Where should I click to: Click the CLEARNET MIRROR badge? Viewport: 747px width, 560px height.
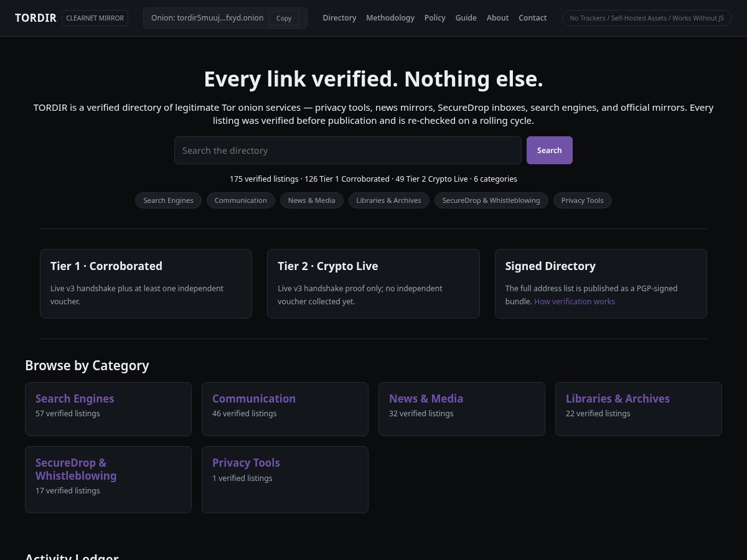[x=95, y=18]
